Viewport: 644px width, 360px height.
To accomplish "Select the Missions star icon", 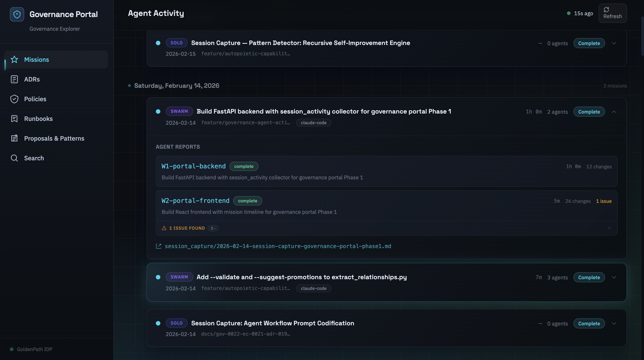I will pyautogui.click(x=14, y=60).
